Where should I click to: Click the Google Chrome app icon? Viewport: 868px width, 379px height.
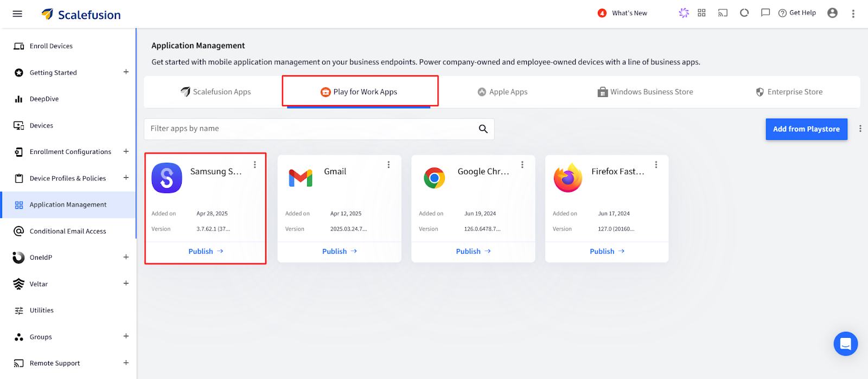[x=435, y=178]
